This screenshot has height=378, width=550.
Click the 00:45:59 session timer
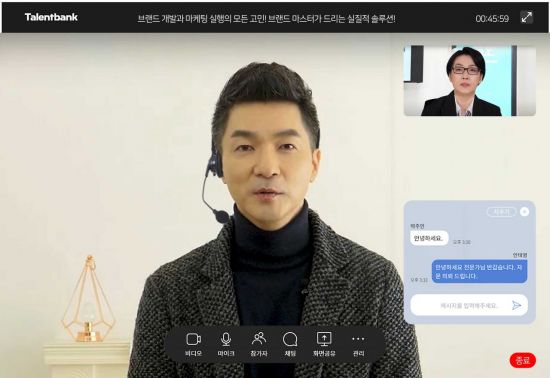click(492, 19)
